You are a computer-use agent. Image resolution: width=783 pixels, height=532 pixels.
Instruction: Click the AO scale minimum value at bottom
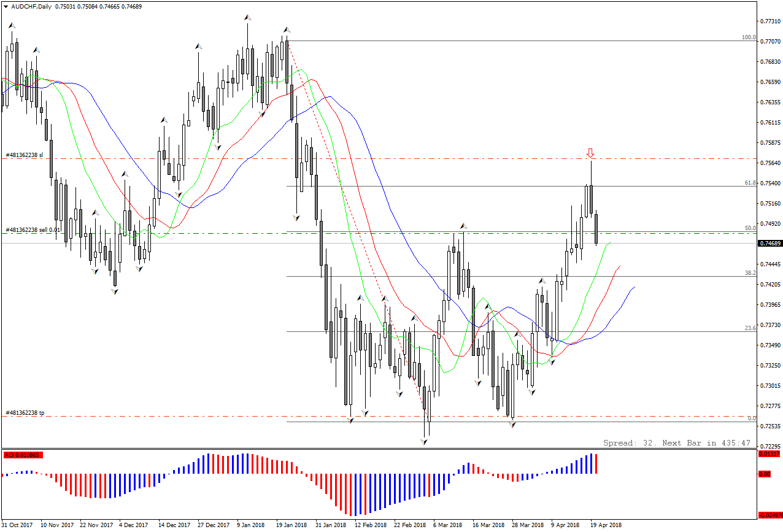(x=771, y=515)
